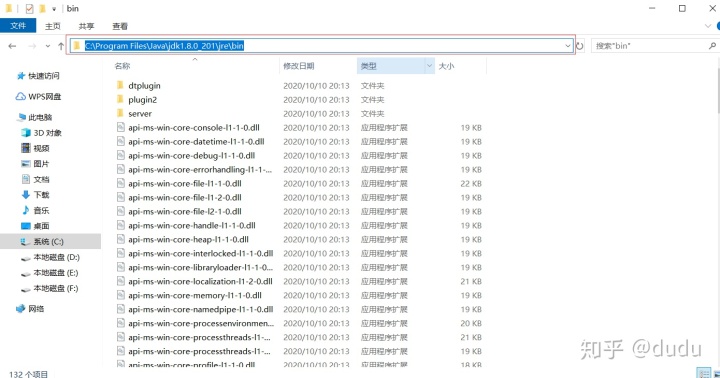The height and width of the screenshot is (378, 720).
Task: Select 此电脑 in navigation pane
Action: [x=40, y=117]
